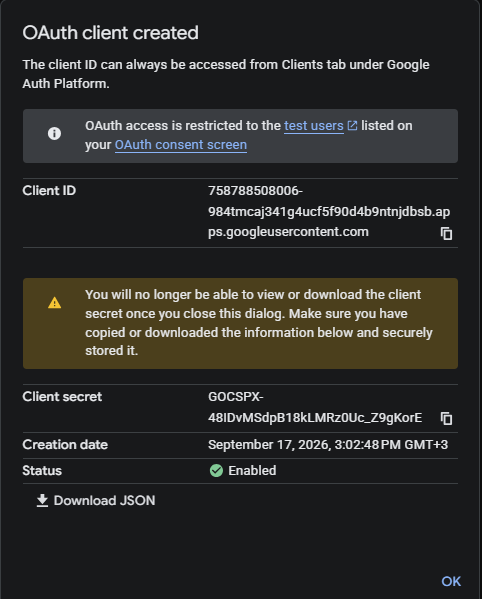Click the creation date value
Screen dimensions: 482x599
click(x=328, y=445)
